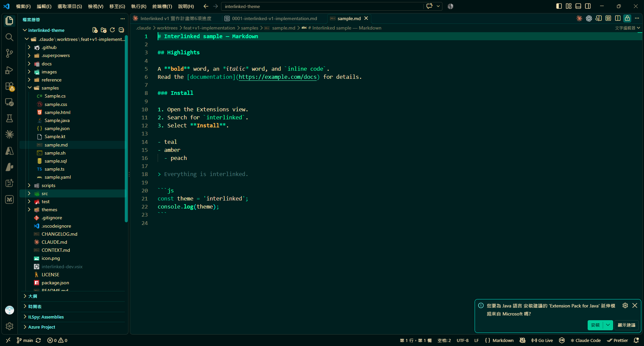
Task: Toggle the editor group lock
Action: [627, 18]
